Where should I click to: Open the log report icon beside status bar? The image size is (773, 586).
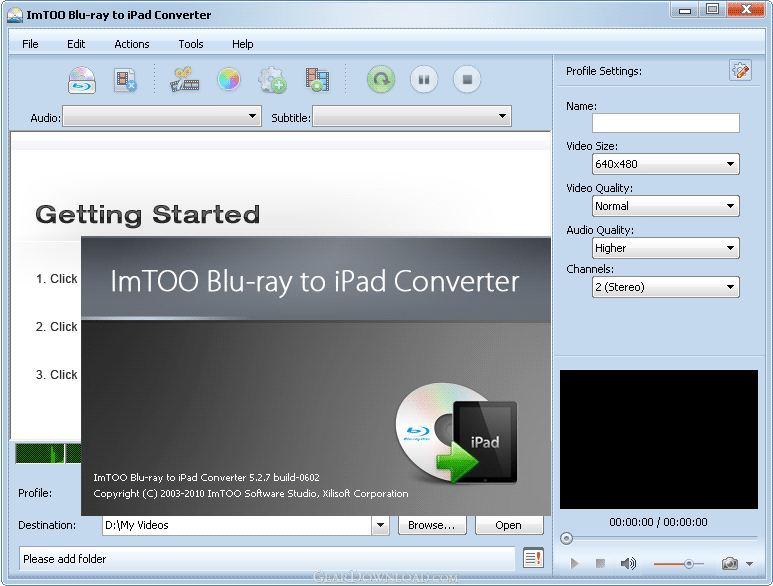pyautogui.click(x=533, y=558)
